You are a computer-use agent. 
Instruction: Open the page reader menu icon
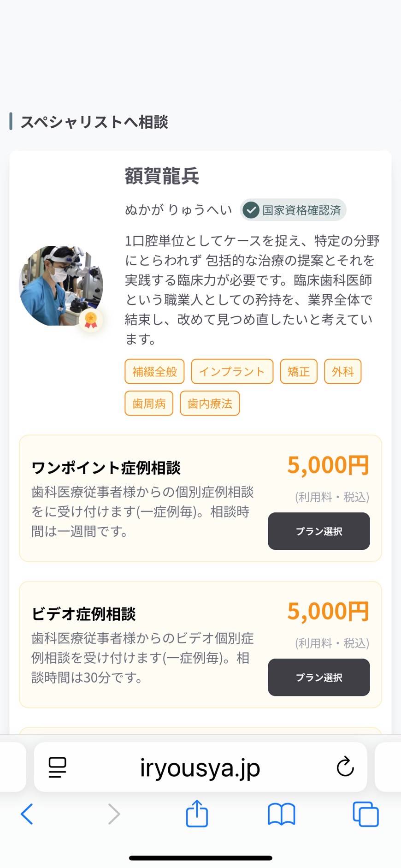pyautogui.click(x=58, y=767)
